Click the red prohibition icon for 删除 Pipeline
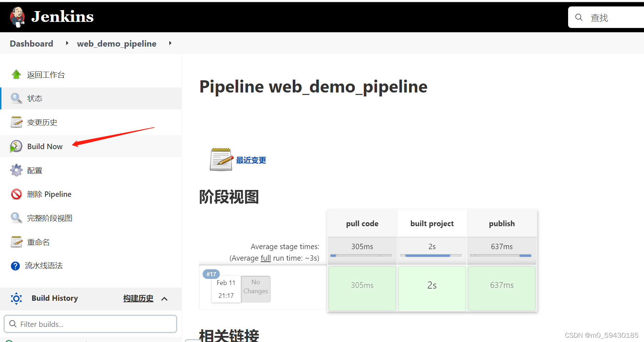The image size is (644, 342). point(16,194)
